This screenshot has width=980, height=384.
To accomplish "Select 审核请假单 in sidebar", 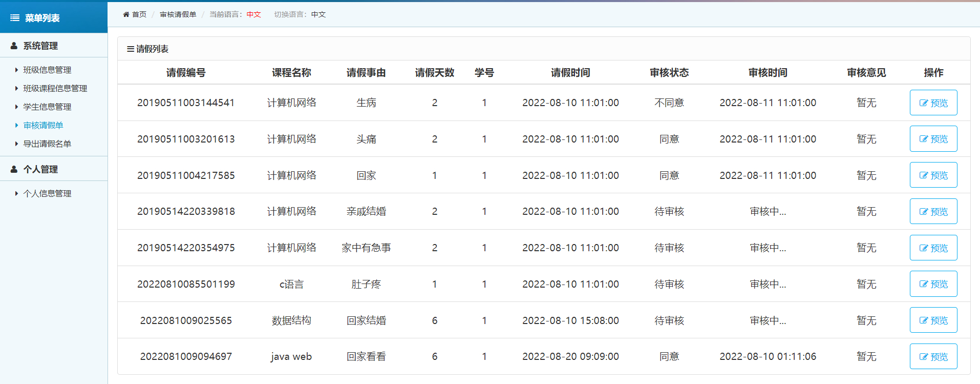I will click(43, 125).
